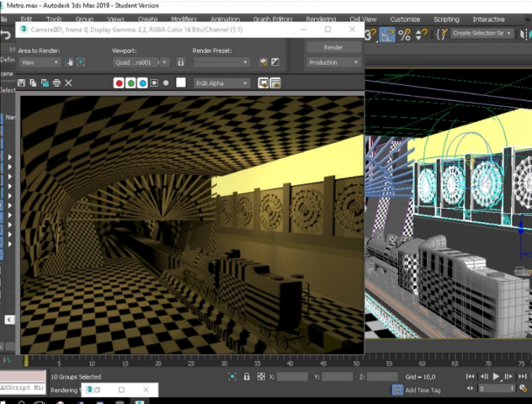Print the rendered image
This screenshot has height=404, width=532.
click(x=56, y=83)
